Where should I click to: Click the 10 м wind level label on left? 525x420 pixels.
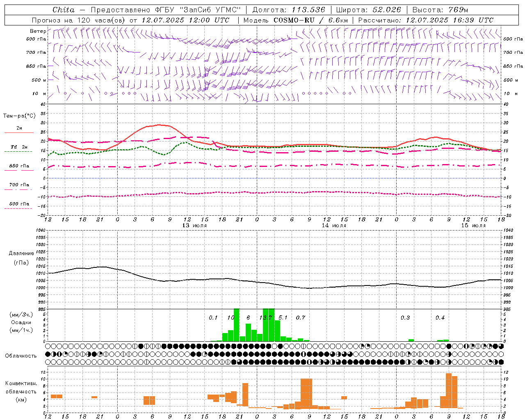39,94
